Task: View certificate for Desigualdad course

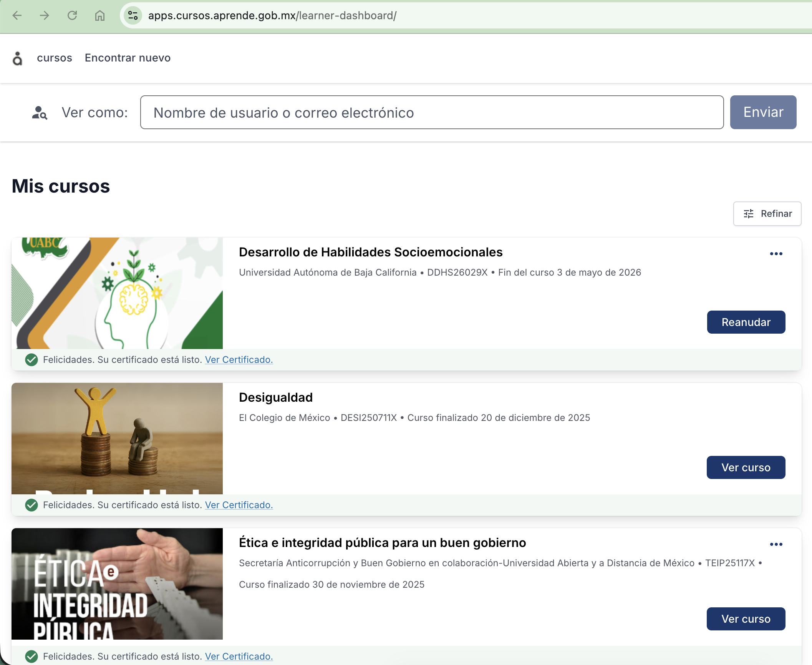Action: (239, 505)
